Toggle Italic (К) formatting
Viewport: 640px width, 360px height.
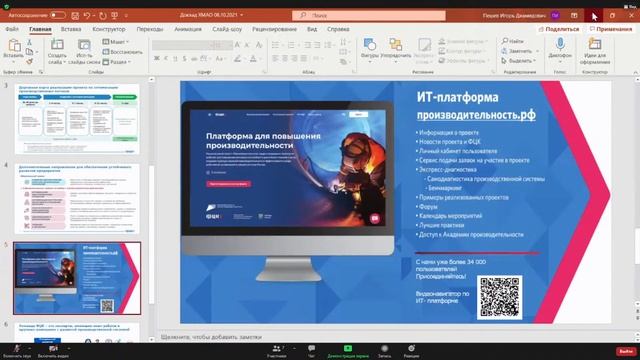[x=166, y=59]
